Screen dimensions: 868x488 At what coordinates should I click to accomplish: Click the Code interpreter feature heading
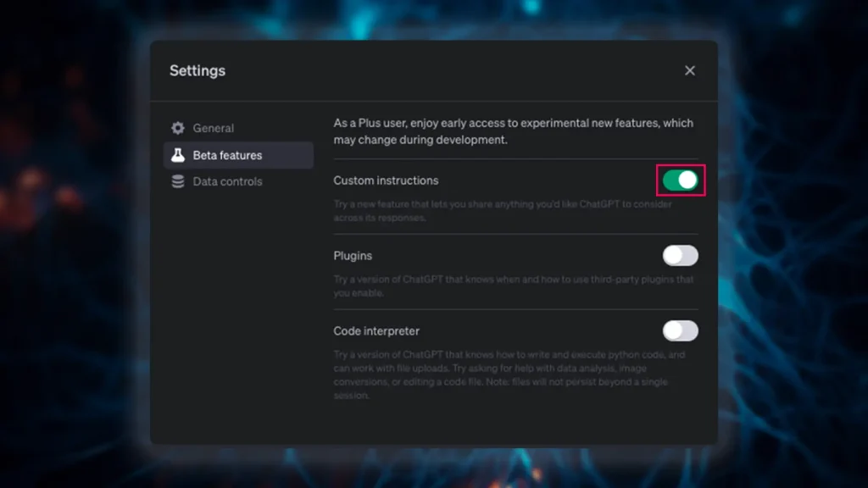(x=376, y=331)
